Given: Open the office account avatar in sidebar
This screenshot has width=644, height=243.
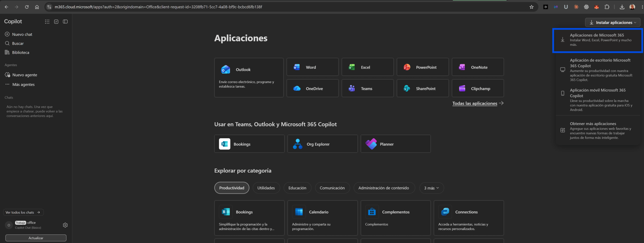Looking at the screenshot, I should (x=9, y=225).
